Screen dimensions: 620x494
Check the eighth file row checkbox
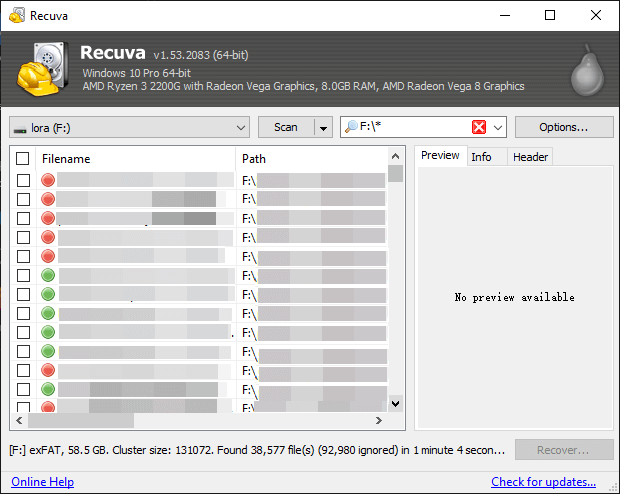[x=23, y=313]
